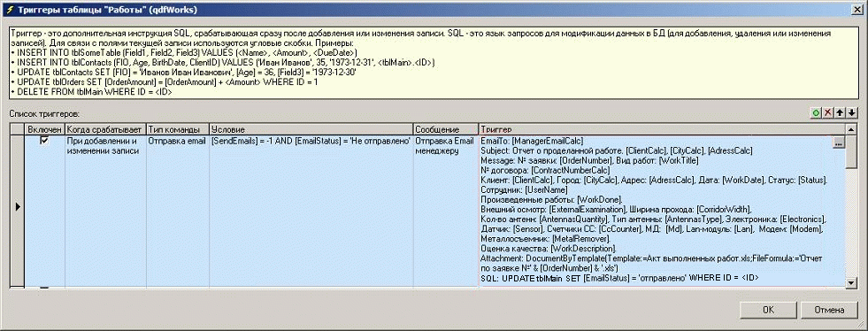Image resolution: width=868 pixels, height=331 pixels.
Task: Select the 'При добавлении и изменении записи' cell
Action: [105, 211]
